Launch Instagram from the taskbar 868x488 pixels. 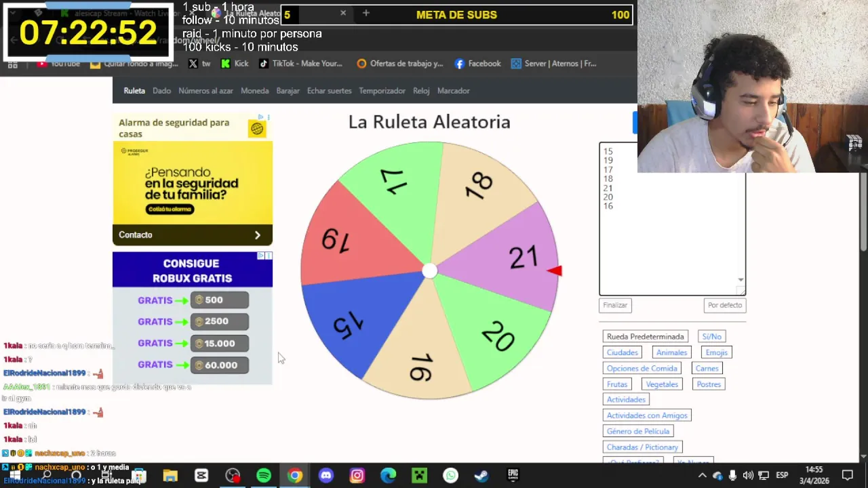click(357, 476)
